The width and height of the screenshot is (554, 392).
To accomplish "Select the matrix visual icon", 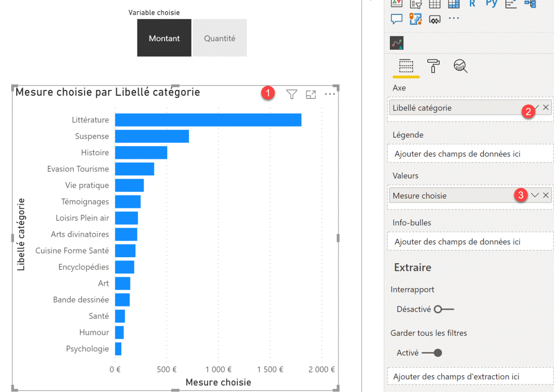I will tap(453, 4).
